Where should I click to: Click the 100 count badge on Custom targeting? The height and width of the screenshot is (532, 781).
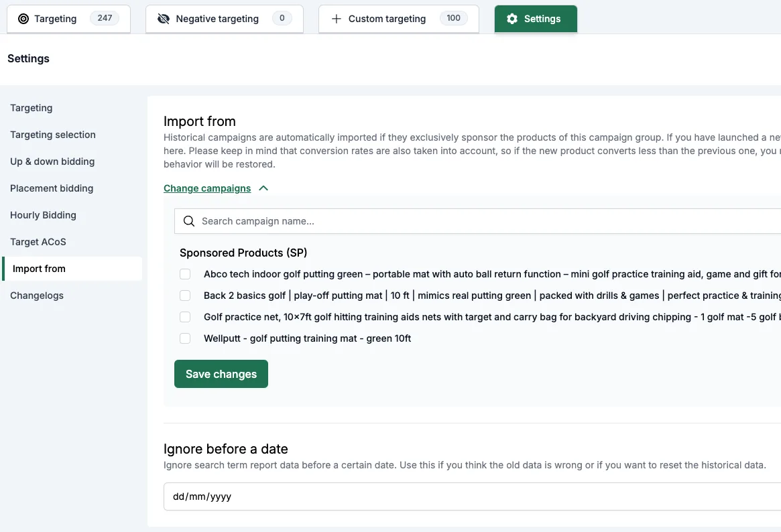click(x=453, y=18)
